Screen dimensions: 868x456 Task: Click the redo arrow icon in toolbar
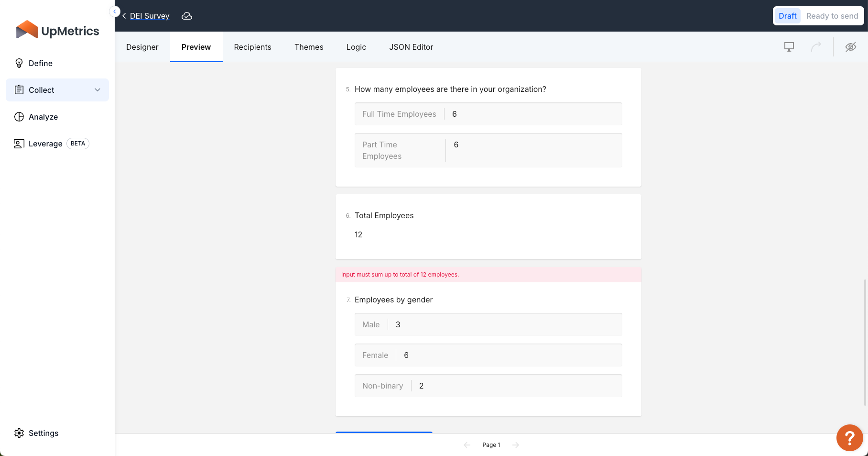point(816,47)
